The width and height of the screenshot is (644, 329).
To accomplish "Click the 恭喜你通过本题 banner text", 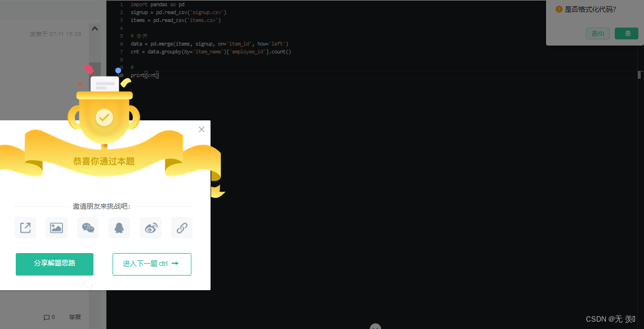I will (104, 161).
